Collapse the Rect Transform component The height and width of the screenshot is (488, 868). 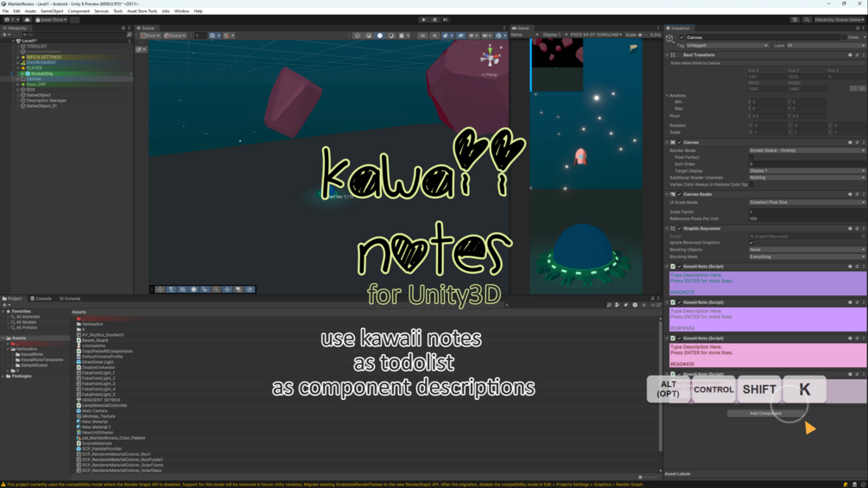[667, 54]
